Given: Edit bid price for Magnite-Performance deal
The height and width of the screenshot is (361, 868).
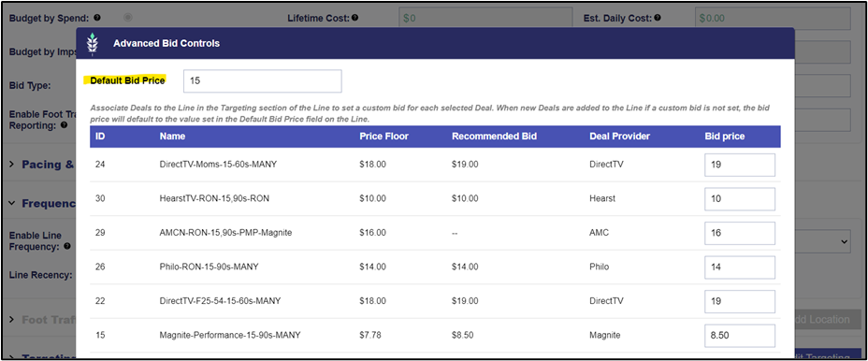Looking at the screenshot, I should tap(740, 336).
